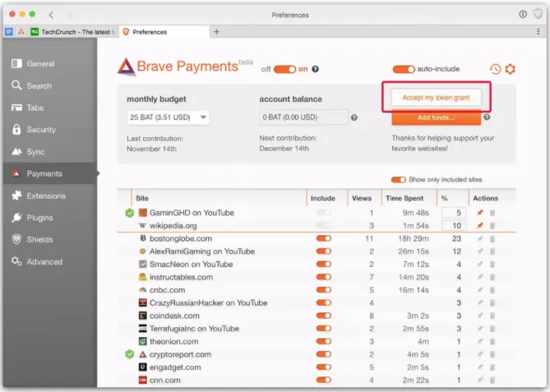Viewport: 550px width, 392px height.
Task: Delete coindesk.com via trash icon
Action: [x=492, y=316]
